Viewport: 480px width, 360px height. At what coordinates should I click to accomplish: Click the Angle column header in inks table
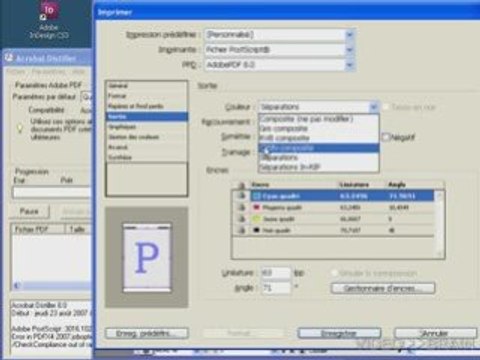pos(397,185)
